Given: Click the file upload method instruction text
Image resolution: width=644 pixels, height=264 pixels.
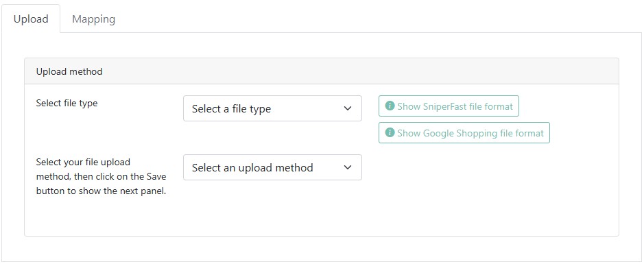Looking at the screenshot, I should [x=102, y=176].
